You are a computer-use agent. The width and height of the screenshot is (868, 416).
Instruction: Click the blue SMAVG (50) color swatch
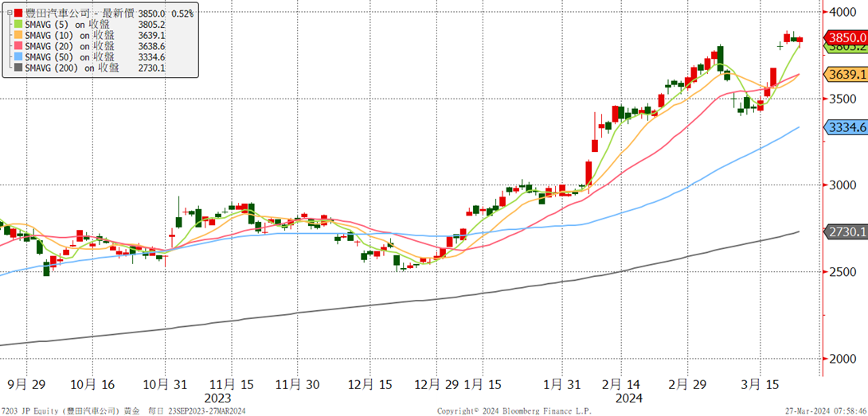[x=19, y=57]
